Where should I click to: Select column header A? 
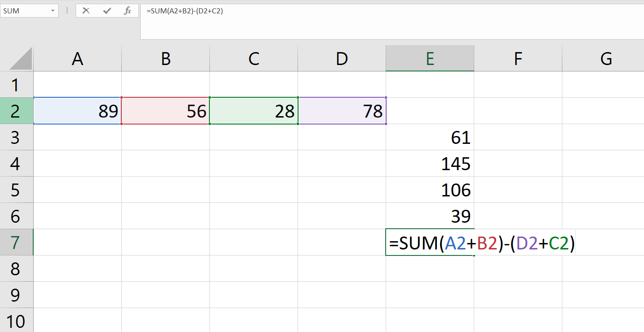coord(77,58)
